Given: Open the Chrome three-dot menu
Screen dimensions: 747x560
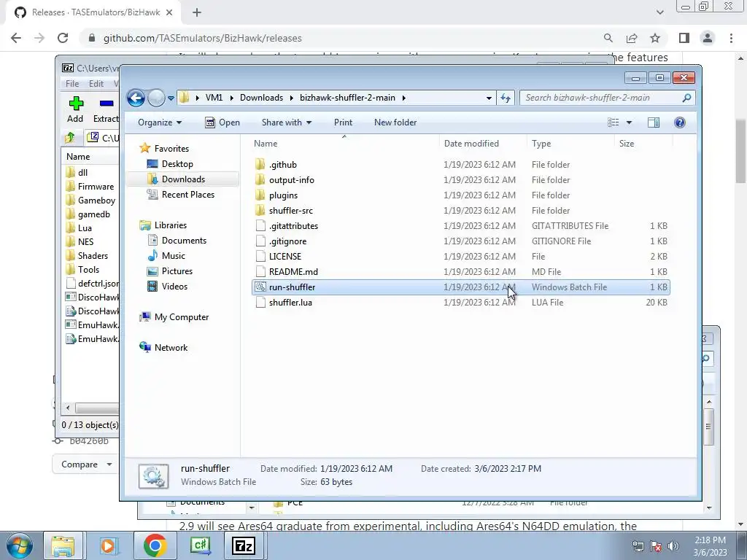Looking at the screenshot, I should pyautogui.click(x=731, y=38).
